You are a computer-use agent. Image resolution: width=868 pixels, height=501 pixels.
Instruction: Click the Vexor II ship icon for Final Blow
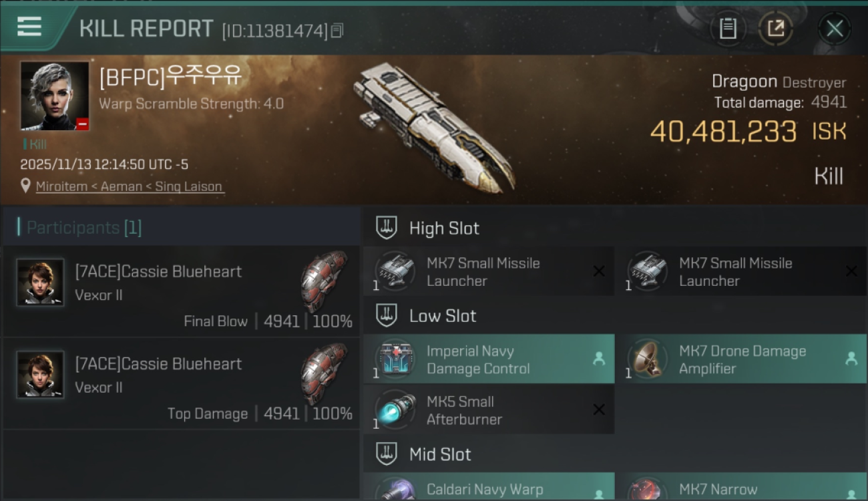point(324,281)
